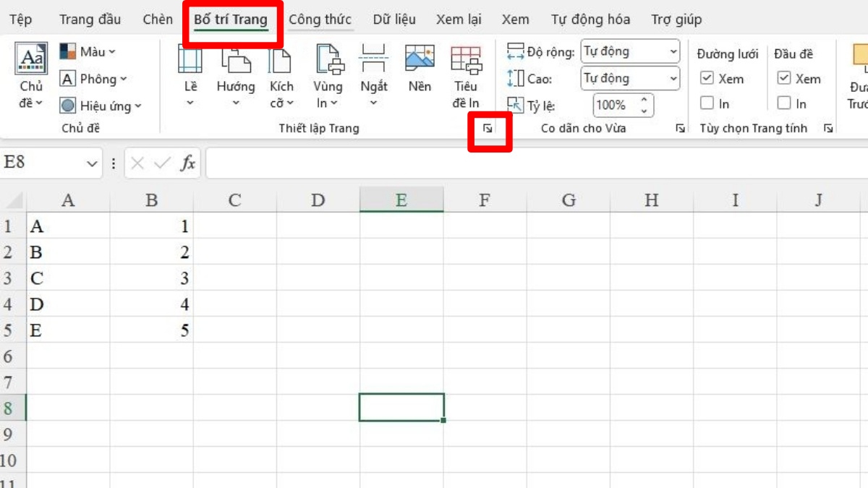Open the Độ rộng width dropdown
This screenshot has height=488, width=868.
[x=630, y=51]
